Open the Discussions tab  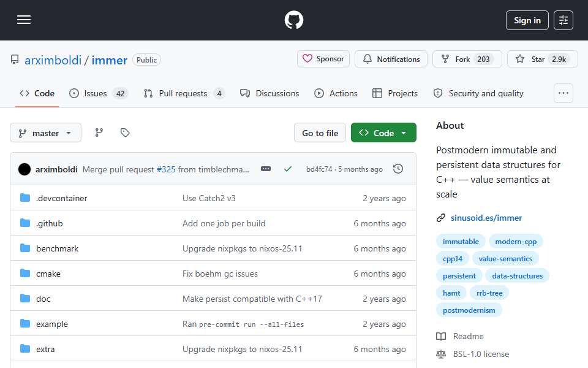(269, 93)
